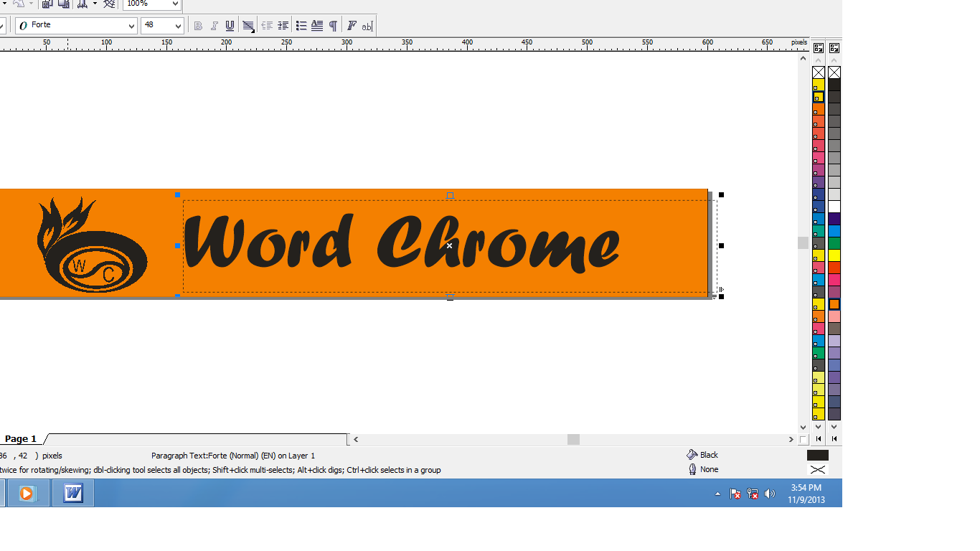The image size is (980, 551).
Task: Select the outlined orange swatch in the grayscale palette
Action: coord(834,304)
